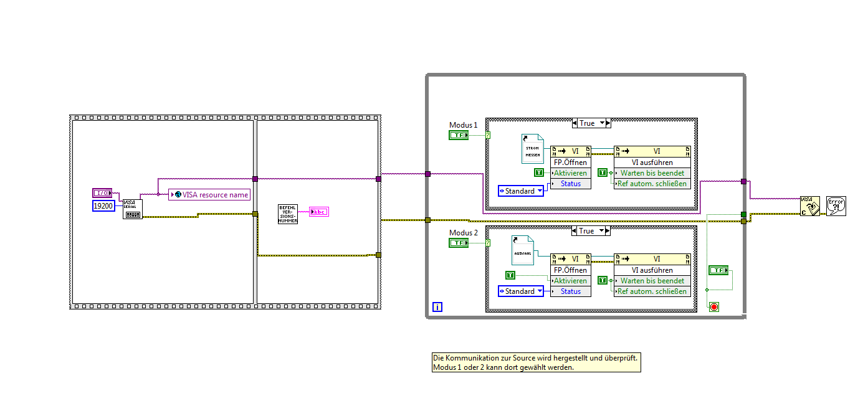Click the red loop stop condition terminal
This screenshot has height=401, width=868.
[714, 306]
